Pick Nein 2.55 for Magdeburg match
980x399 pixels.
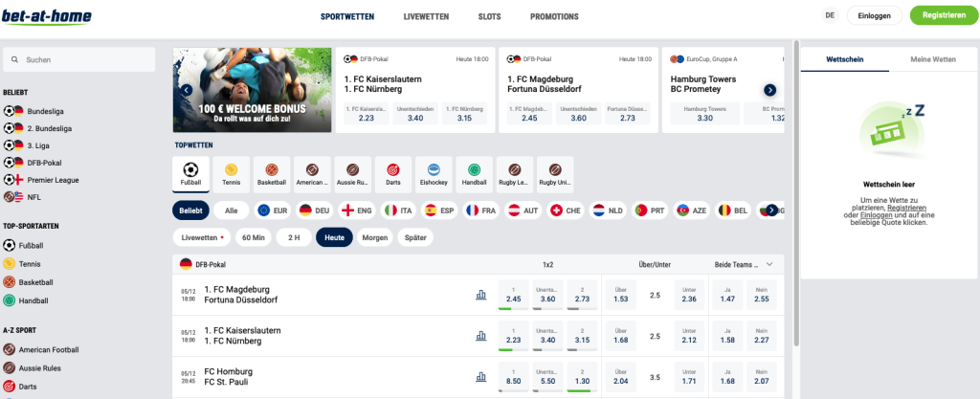click(x=761, y=295)
